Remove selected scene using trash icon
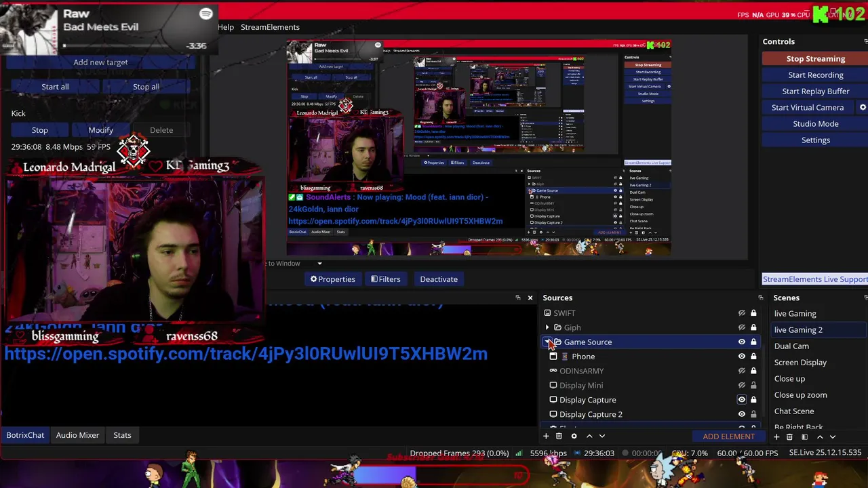The width and height of the screenshot is (868, 488). coord(789,437)
